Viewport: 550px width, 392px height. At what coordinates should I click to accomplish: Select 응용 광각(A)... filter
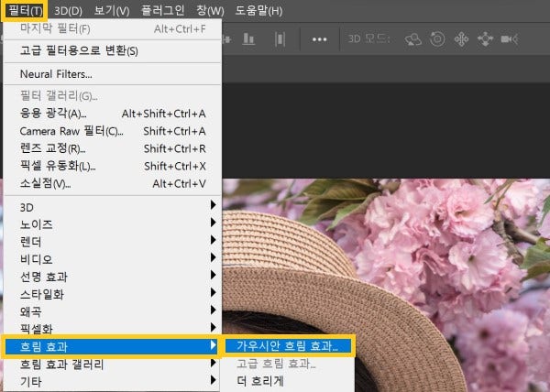(112, 114)
